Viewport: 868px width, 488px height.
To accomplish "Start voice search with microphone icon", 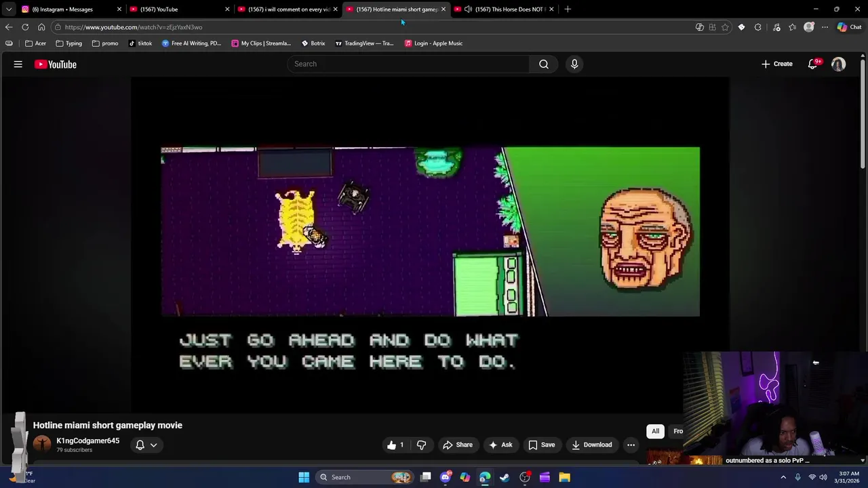I will pos(574,64).
